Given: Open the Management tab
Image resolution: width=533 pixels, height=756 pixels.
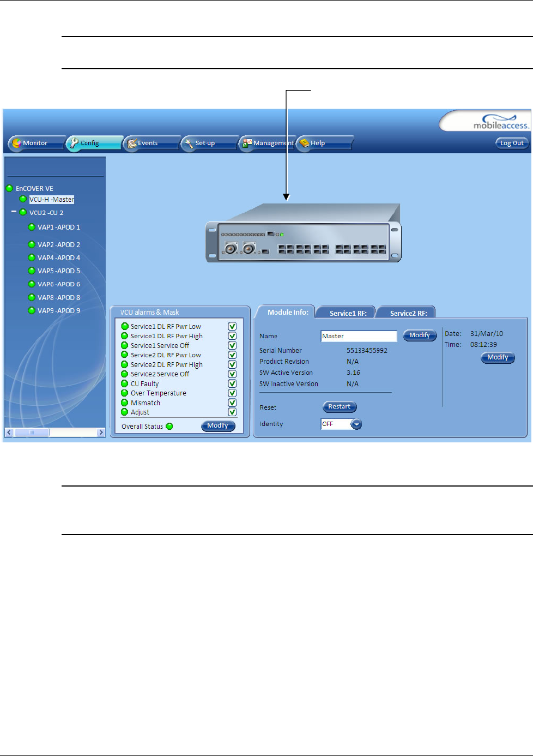Looking at the screenshot, I should pyautogui.click(x=267, y=143).
